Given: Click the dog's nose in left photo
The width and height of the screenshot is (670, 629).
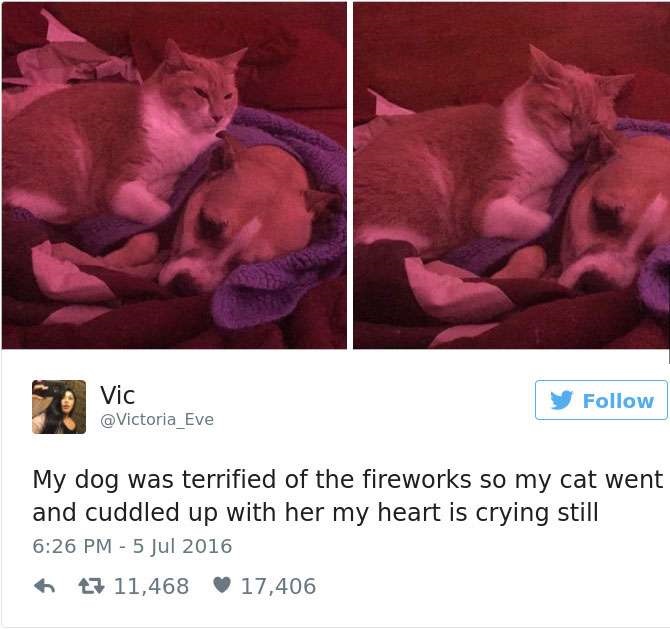Looking at the screenshot, I should click(177, 281).
